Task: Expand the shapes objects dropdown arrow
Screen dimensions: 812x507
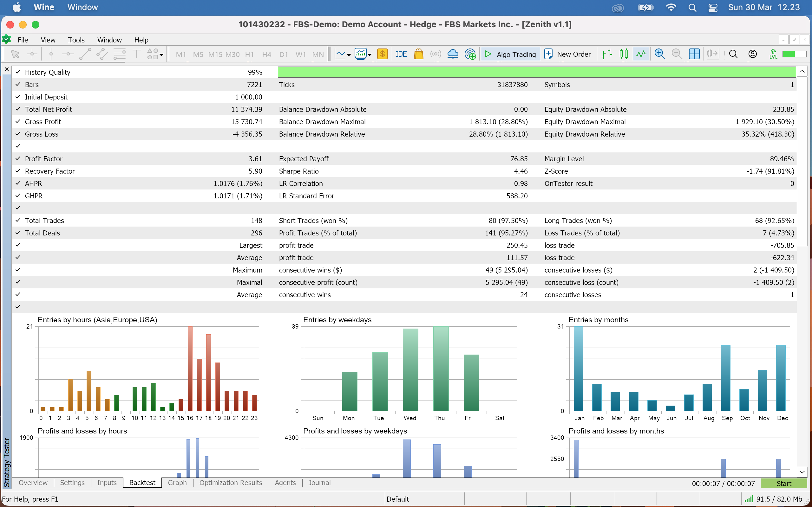Action: (162, 55)
